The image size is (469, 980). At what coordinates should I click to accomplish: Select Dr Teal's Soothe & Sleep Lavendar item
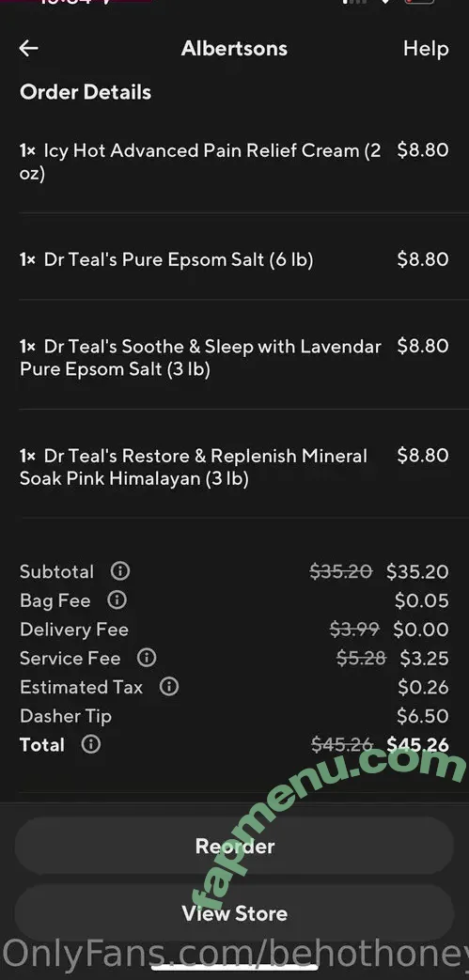[235, 357]
